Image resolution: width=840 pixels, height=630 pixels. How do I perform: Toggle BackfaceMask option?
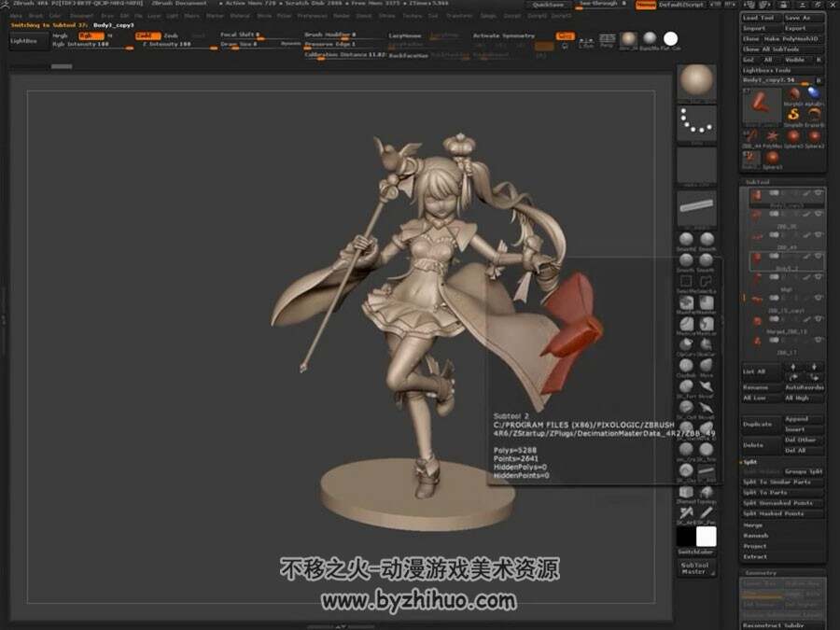409,55
